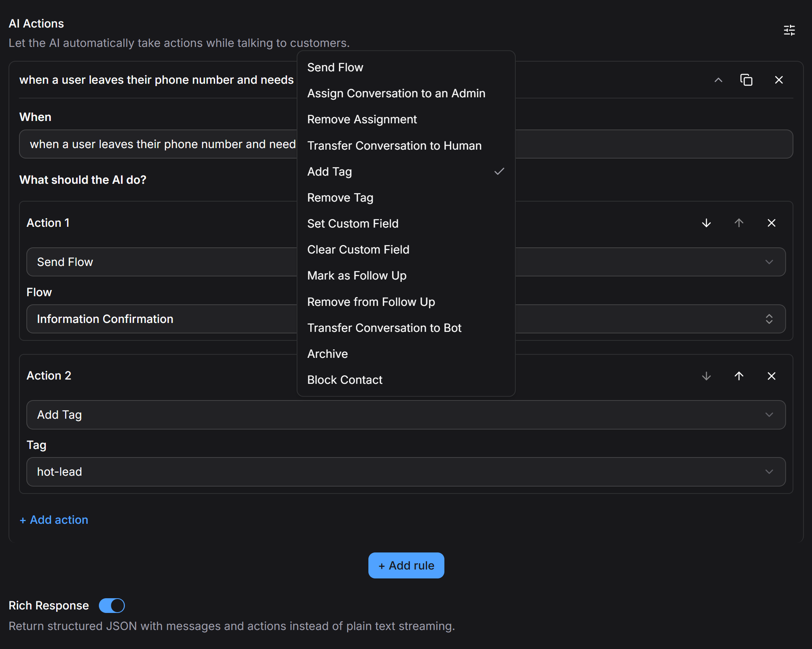
Task: Pick the checked Add Tag menu option
Action: click(x=406, y=171)
